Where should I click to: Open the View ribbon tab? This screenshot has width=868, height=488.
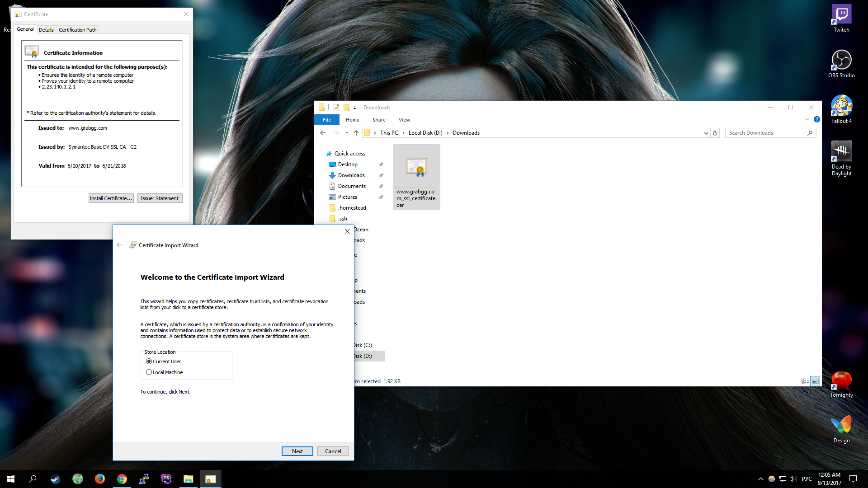pyautogui.click(x=404, y=120)
